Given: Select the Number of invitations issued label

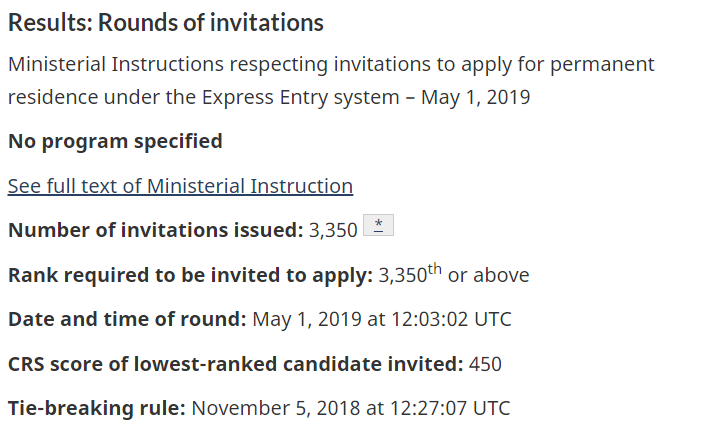Looking at the screenshot, I should coord(155,230).
